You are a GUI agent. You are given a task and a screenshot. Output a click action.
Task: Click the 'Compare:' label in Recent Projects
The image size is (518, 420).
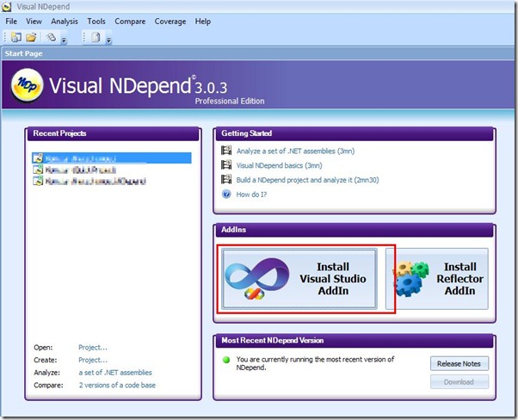[48, 386]
